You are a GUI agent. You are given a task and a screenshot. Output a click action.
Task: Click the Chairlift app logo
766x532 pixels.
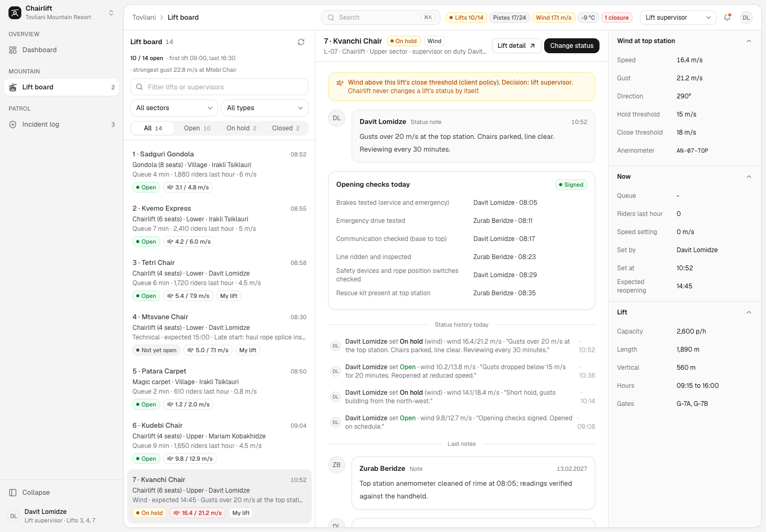tap(15, 13)
